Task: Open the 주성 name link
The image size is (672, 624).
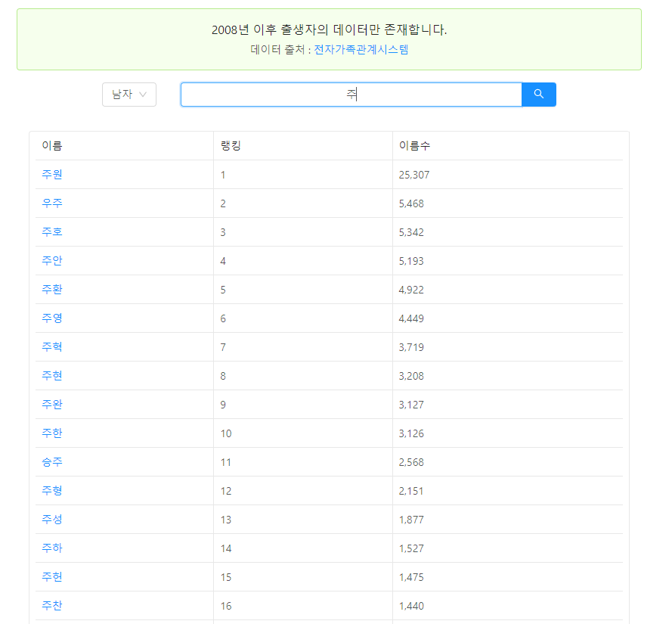Action: [52, 520]
